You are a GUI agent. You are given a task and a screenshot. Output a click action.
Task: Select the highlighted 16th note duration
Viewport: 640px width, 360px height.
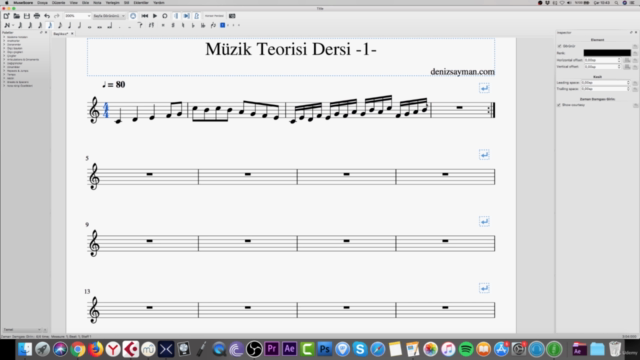click(50, 25)
